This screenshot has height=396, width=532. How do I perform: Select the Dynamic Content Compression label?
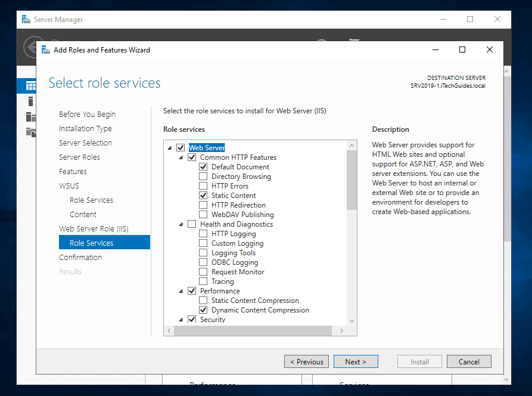click(x=260, y=310)
